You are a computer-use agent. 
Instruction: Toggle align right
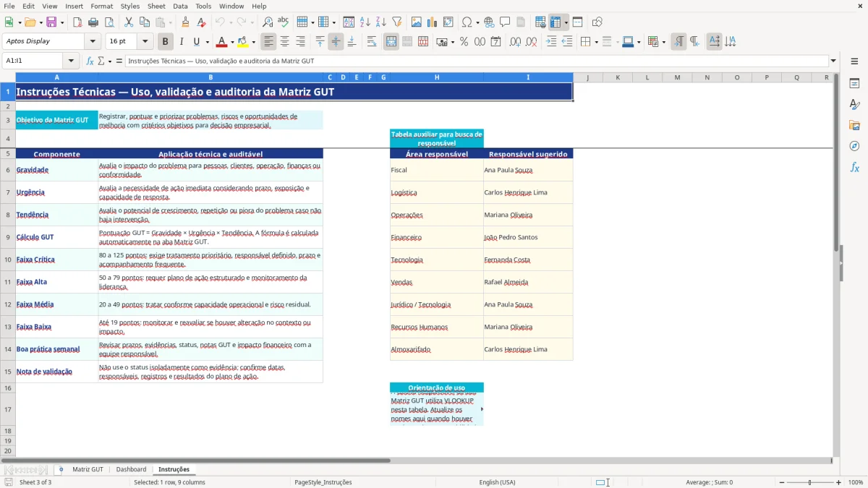coord(300,42)
